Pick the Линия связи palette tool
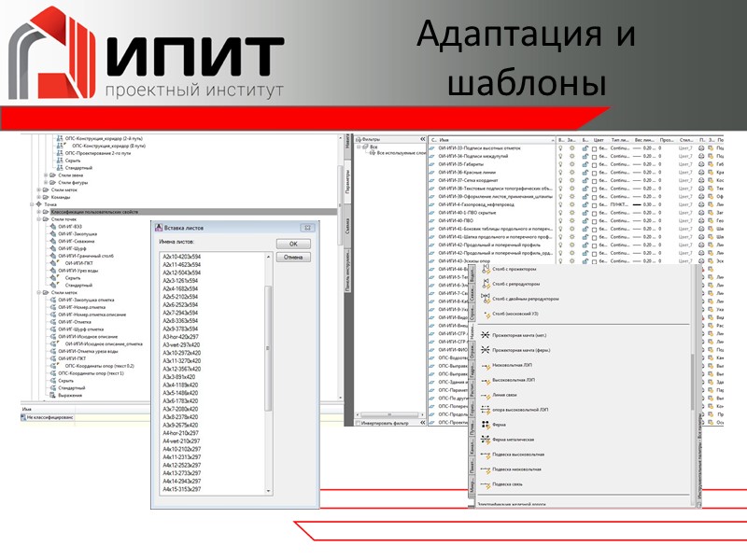 tap(499, 395)
